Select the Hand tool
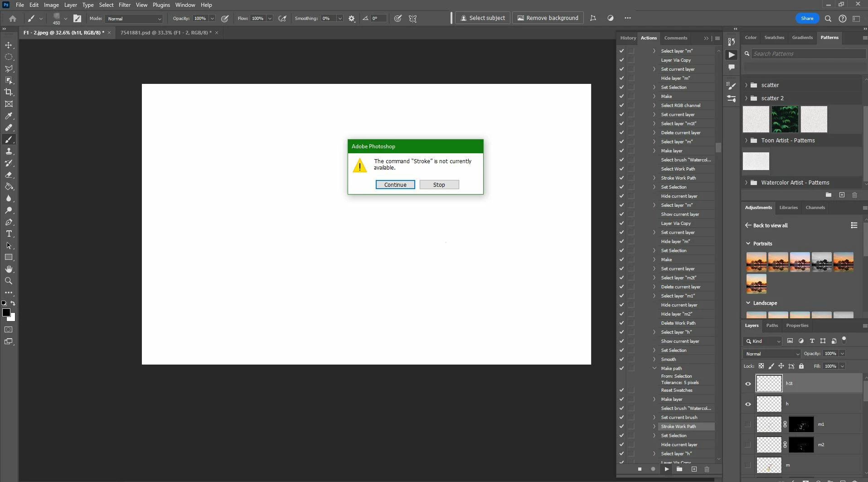This screenshot has height=482, width=868. (9, 269)
